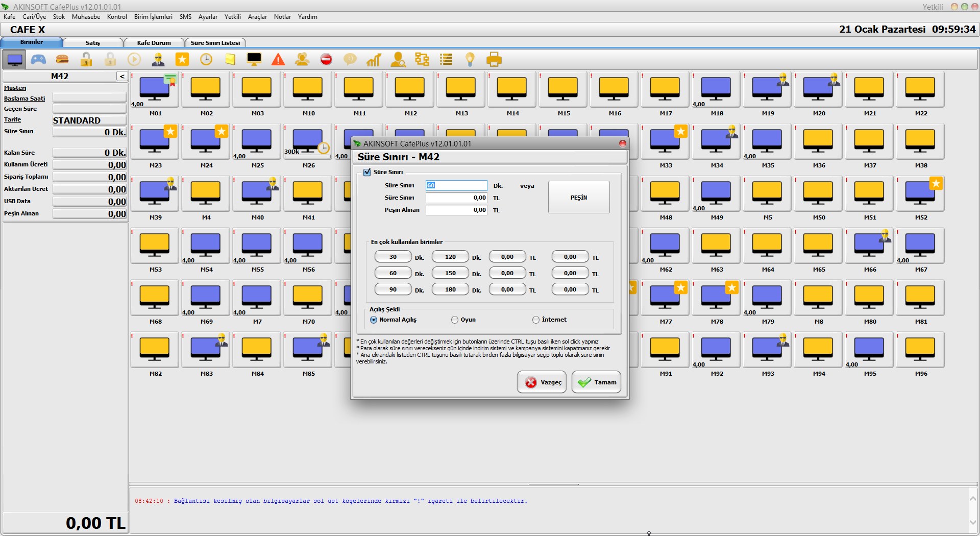Image resolution: width=980 pixels, height=536 pixels.
Task: Choose the 120 Dk. preset button
Action: pyautogui.click(x=450, y=257)
